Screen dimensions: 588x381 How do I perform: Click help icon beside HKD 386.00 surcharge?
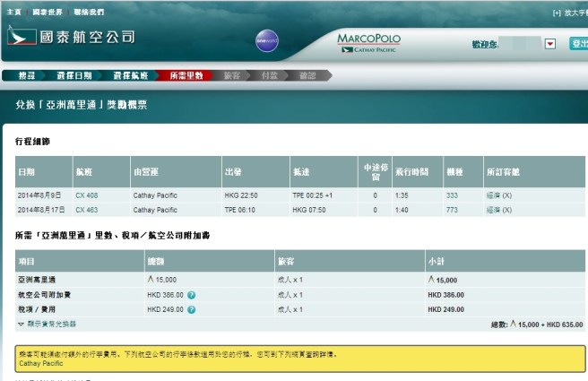tap(192, 295)
